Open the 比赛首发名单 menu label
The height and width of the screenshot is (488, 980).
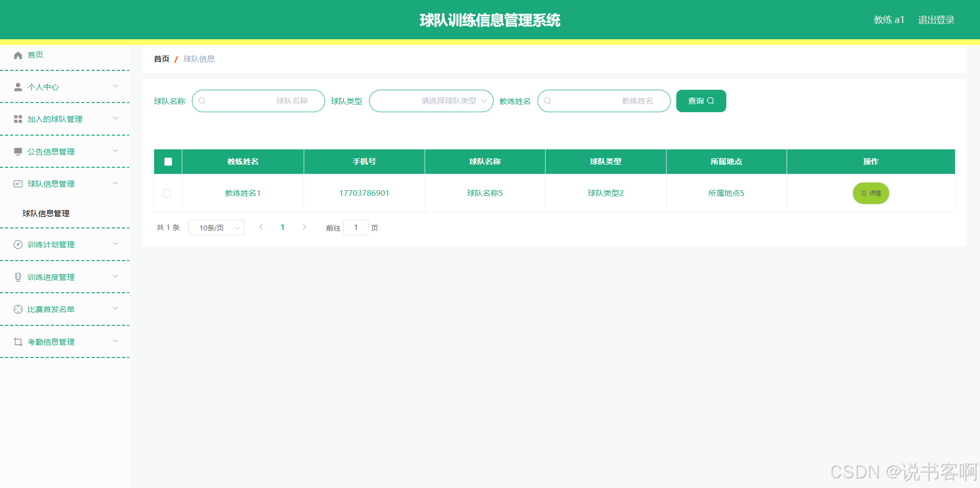coord(51,310)
